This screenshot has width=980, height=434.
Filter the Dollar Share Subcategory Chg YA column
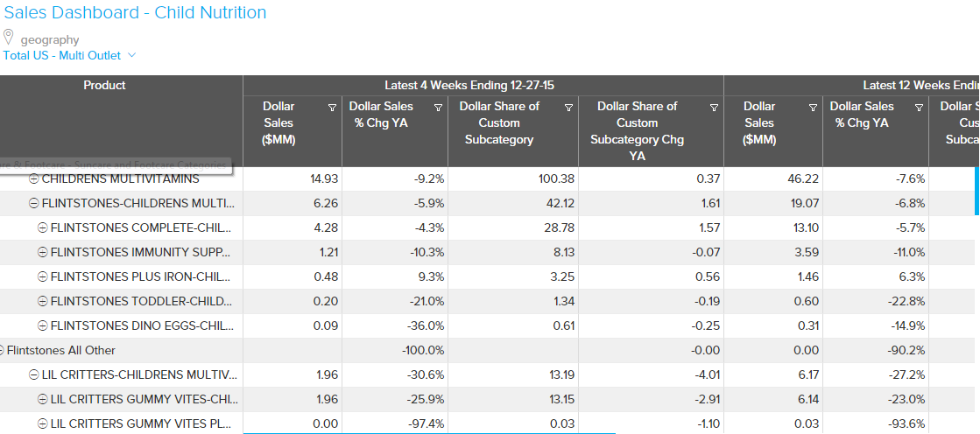pyautogui.click(x=714, y=108)
